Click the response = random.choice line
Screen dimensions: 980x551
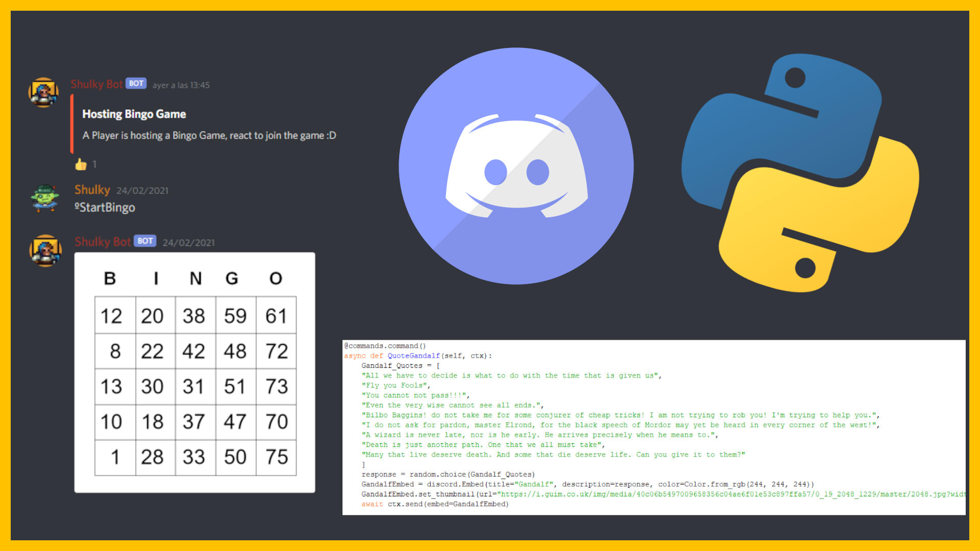(448, 474)
